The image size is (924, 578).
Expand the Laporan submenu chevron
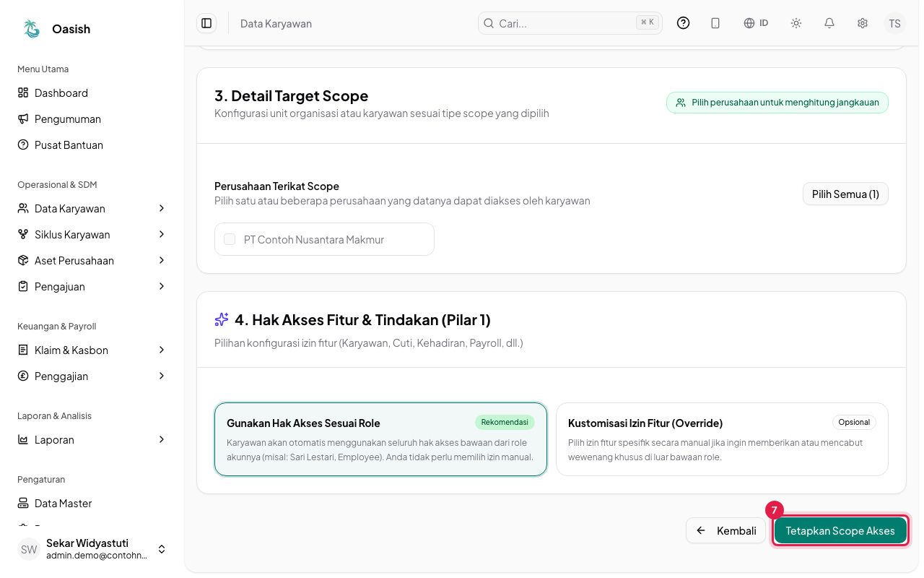point(162,440)
